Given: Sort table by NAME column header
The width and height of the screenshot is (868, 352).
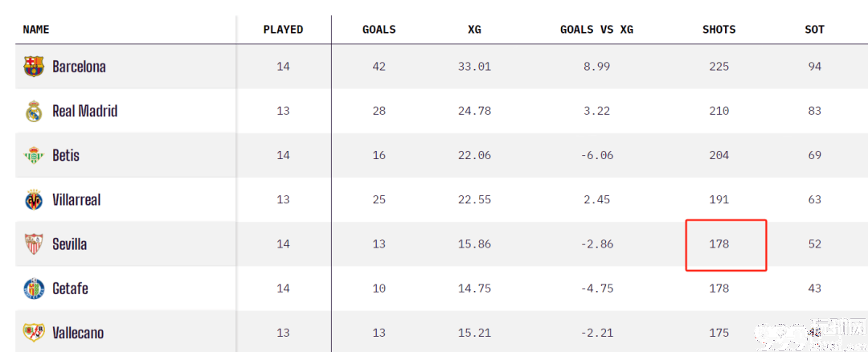Looking at the screenshot, I should (x=36, y=29).
